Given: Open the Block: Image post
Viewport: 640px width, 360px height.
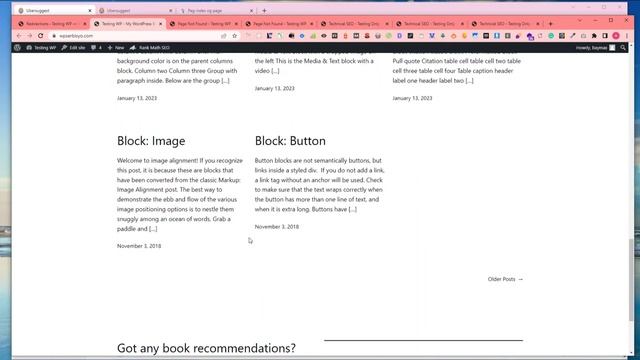Looking at the screenshot, I should pos(151,141).
